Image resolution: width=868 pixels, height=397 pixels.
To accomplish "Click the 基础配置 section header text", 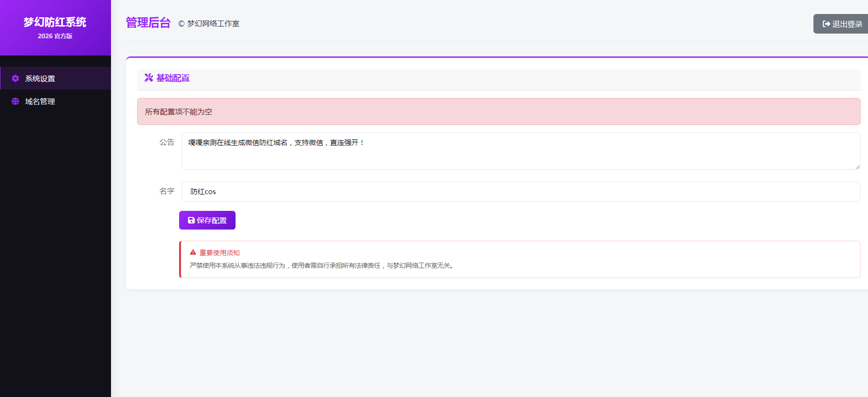I will pos(173,78).
